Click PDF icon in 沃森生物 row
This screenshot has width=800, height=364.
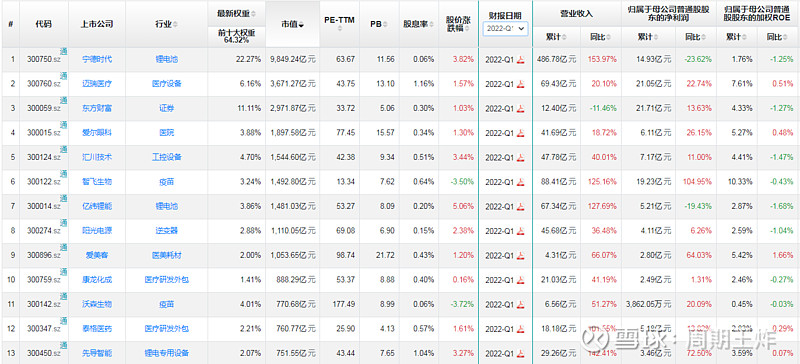520,305
